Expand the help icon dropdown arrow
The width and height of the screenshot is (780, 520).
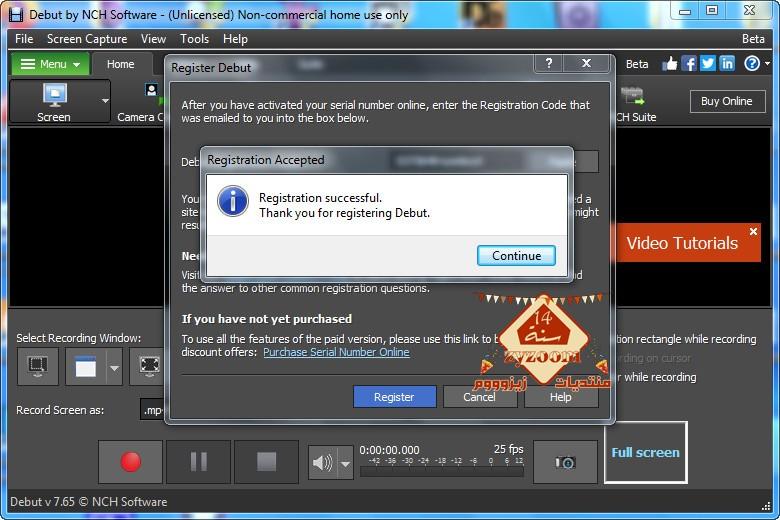click(x=768, y=64)
